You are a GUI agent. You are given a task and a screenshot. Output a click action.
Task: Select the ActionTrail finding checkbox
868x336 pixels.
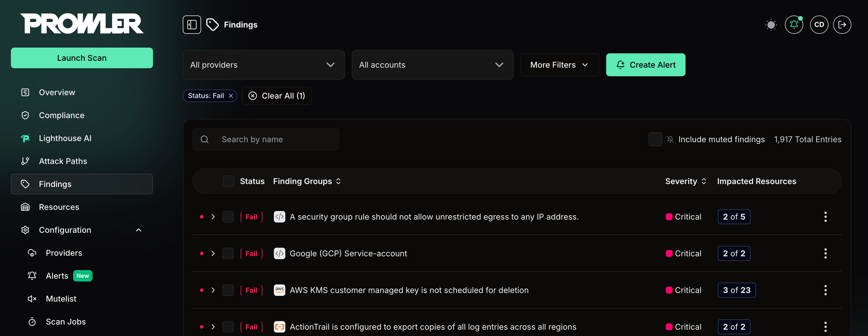(228, 327)
